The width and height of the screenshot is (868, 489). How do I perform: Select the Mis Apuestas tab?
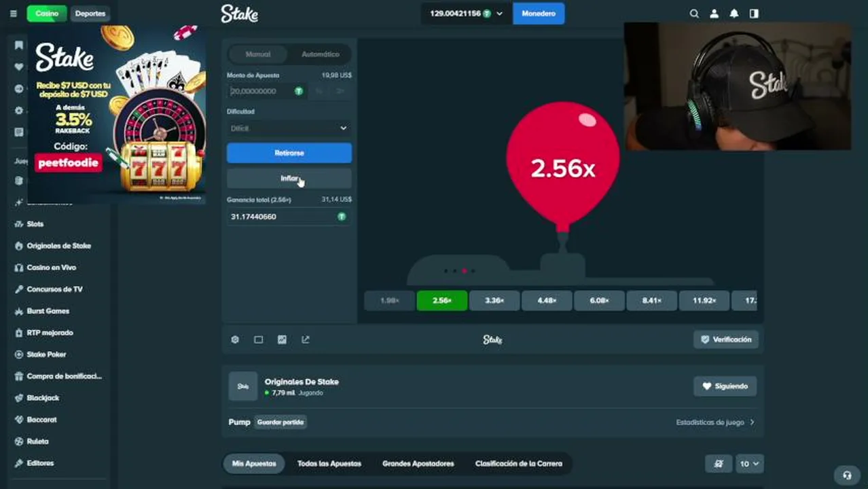[254, 464]
